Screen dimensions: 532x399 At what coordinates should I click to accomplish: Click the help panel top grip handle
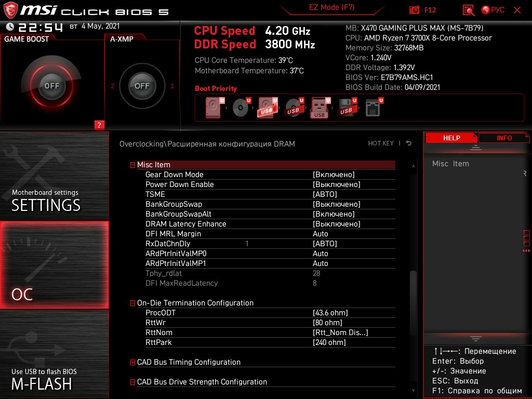476,148
